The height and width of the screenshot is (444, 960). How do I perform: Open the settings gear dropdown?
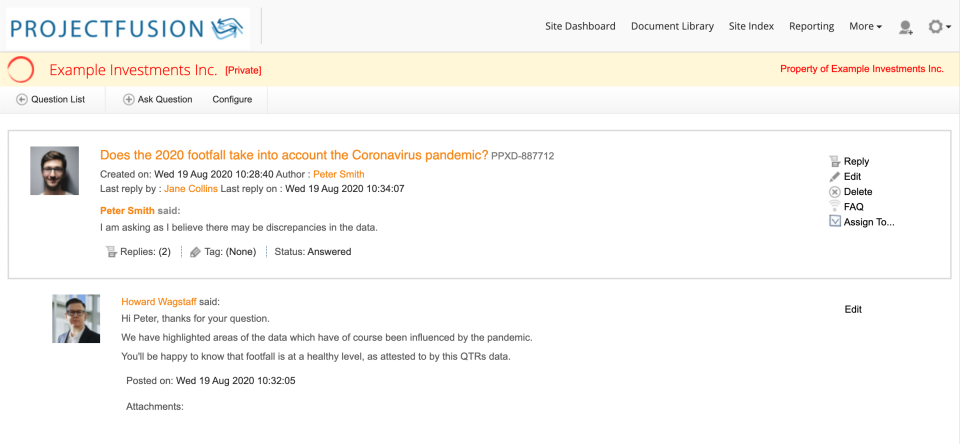point(938,27)
